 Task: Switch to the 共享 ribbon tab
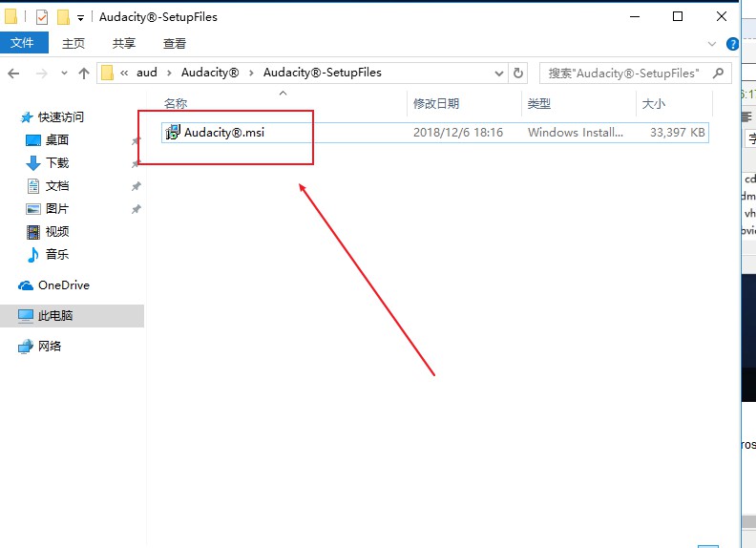124,43
